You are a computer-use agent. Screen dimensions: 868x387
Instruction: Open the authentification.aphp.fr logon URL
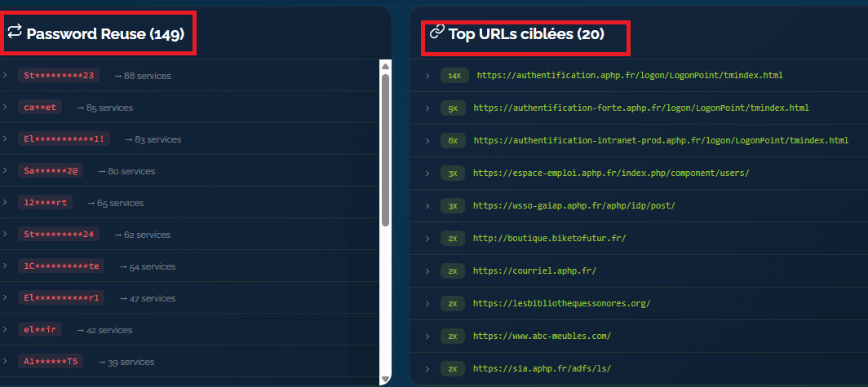pyautogui.click(x=630, y=75)
